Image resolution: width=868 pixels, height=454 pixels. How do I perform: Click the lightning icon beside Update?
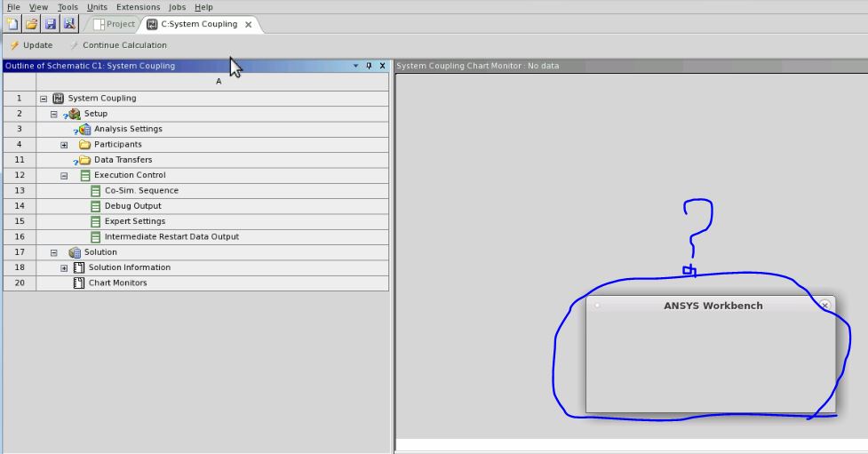15,45
